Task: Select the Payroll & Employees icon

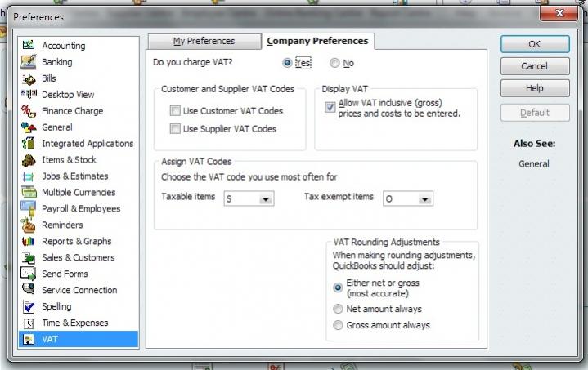Action: (x=29, y=209)
